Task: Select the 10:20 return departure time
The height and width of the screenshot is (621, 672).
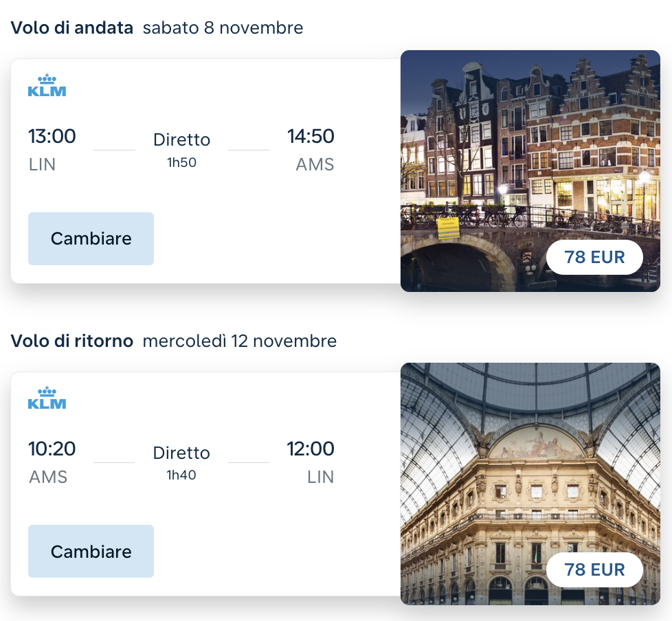Action: pos(52,449)
